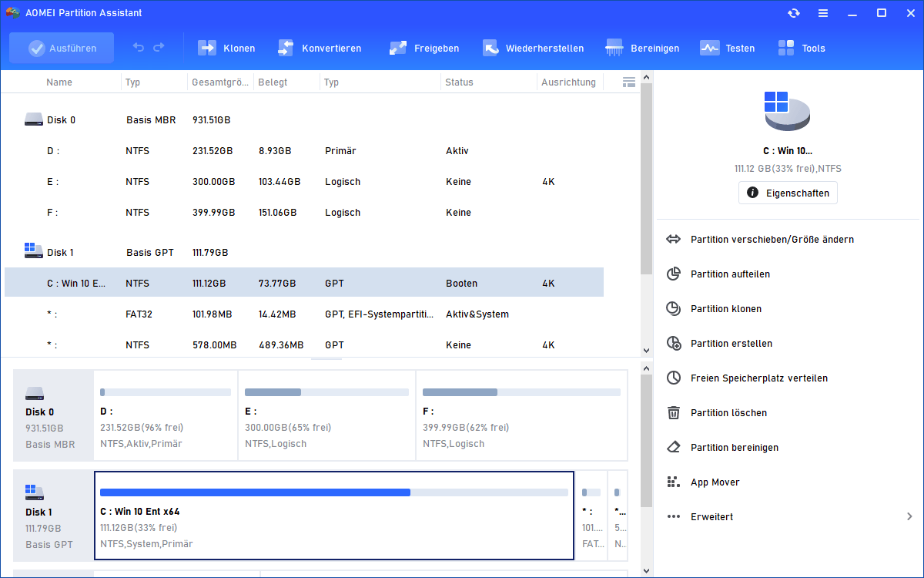The width and height of the screenshot is (924, 578).
Task: Expand the Erweitert submenu arrow
Action: [909, 516]
